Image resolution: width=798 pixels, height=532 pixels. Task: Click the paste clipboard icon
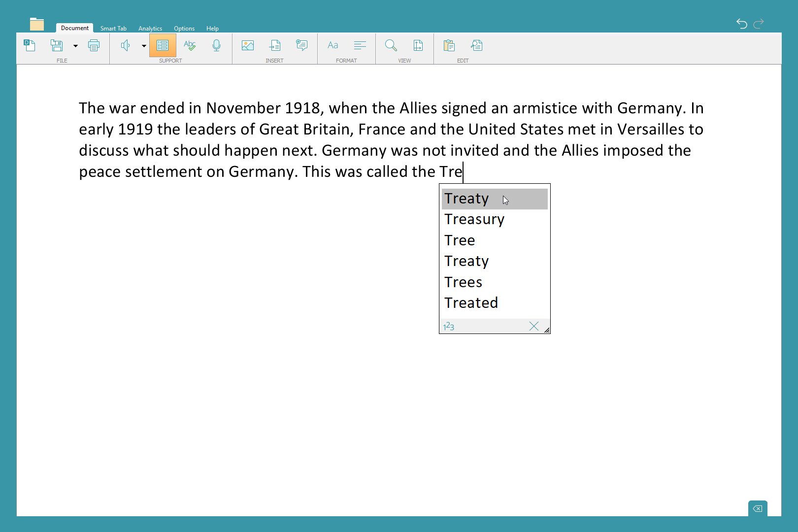pos(449,46)
